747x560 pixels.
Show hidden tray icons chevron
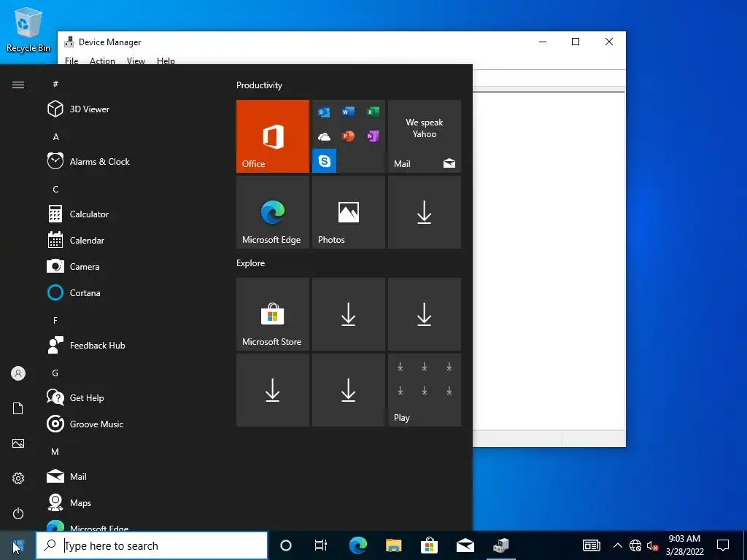coord(617,545)
